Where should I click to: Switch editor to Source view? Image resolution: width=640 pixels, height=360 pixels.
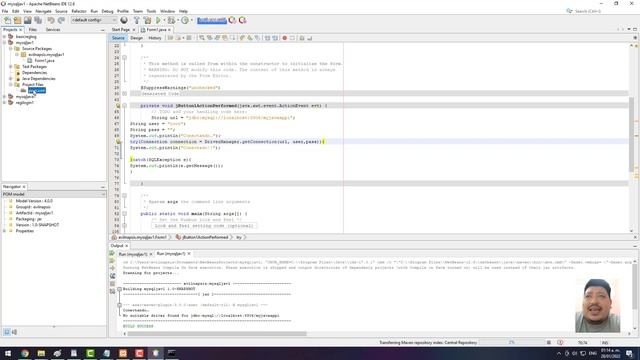click(x=118, y=38)
